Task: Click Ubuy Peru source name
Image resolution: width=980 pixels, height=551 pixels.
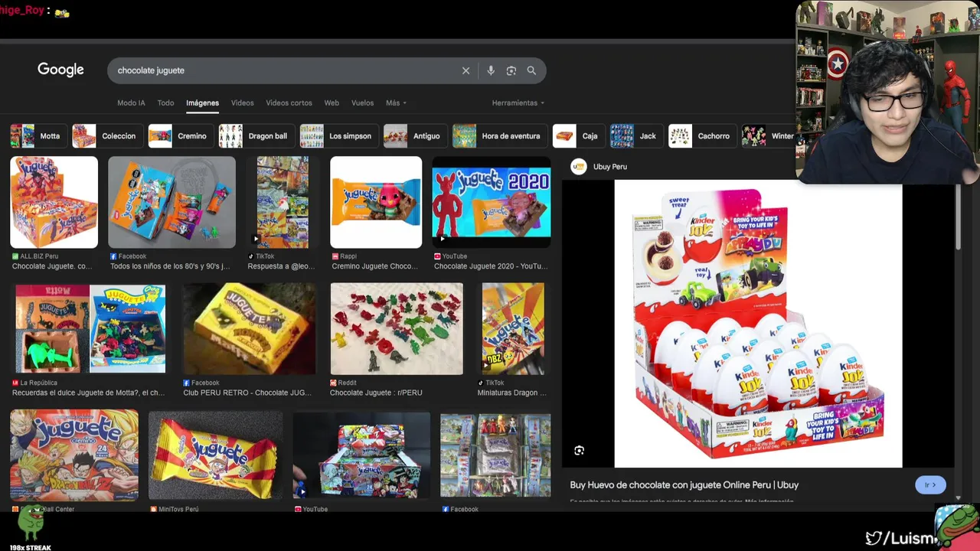Action: click(610, 167)
